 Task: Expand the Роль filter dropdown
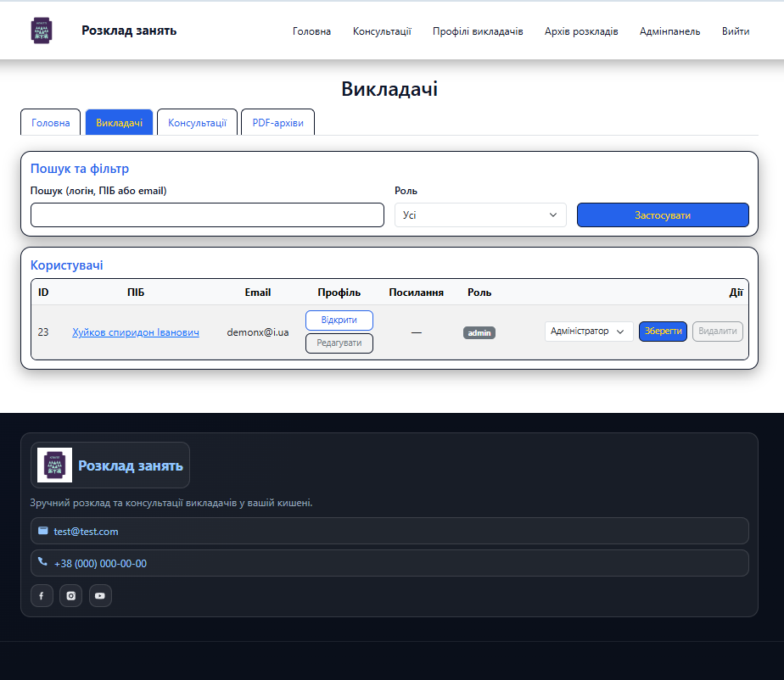[x=480, y=215]
